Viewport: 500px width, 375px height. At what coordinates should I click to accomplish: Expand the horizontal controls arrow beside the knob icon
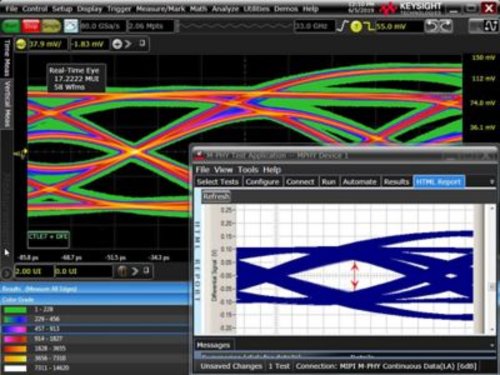(x=134, y=271)
